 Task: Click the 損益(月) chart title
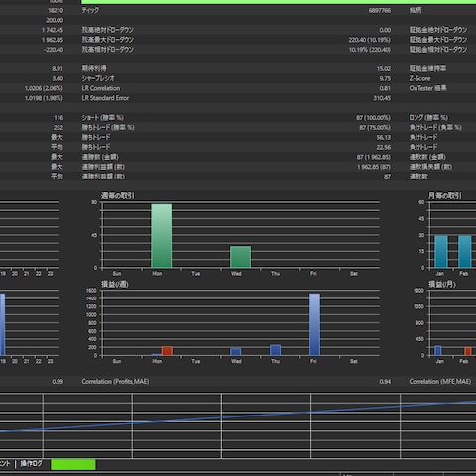click(442, 284)
